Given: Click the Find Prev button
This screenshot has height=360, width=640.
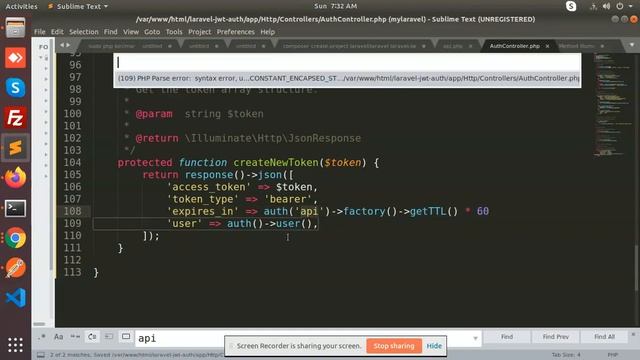Looking at the screenshot, I should [x=556, y=337].
